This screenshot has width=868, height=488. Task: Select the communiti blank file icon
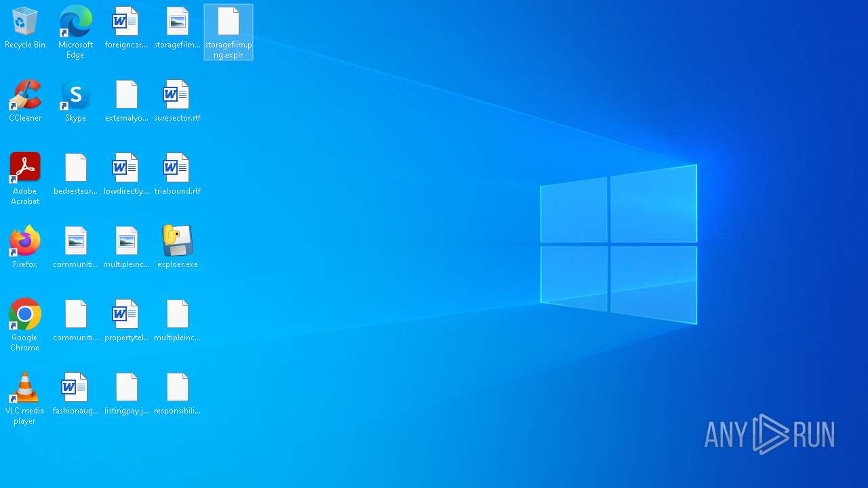[x=75, y=321]
